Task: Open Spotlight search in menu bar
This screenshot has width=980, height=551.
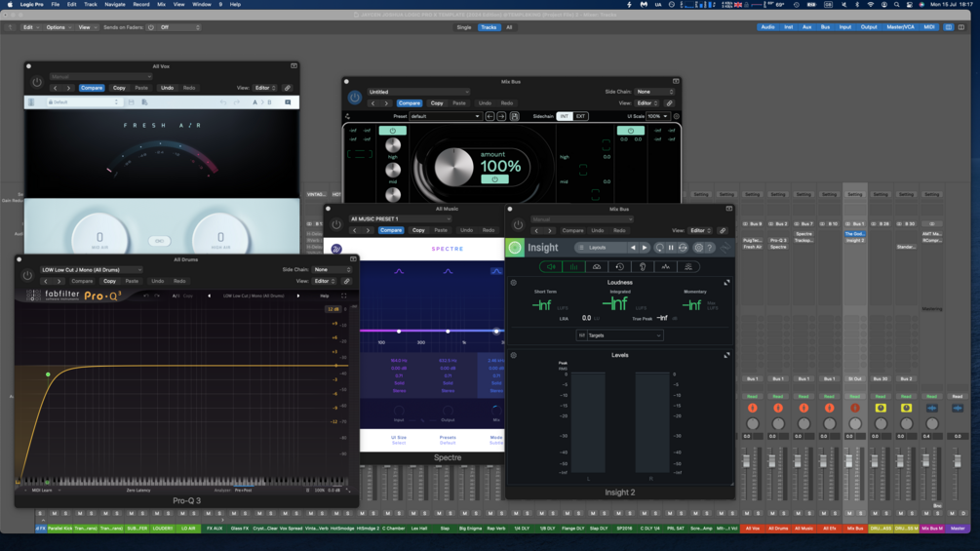Action: coord(896,4)
